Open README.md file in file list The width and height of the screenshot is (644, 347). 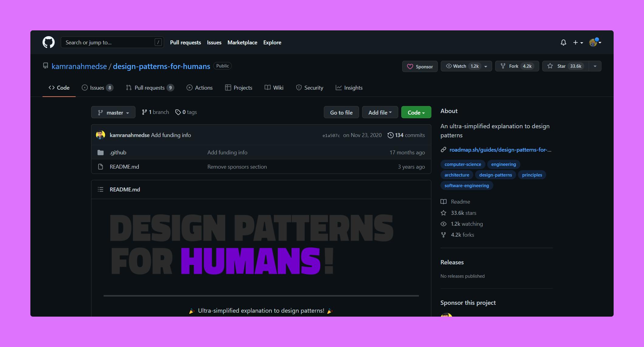(x=124, y=167)
